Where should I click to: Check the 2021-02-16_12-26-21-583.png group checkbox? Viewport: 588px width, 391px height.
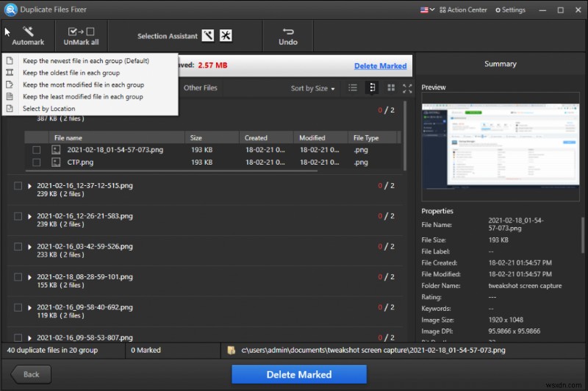click(x=18, y=216)
